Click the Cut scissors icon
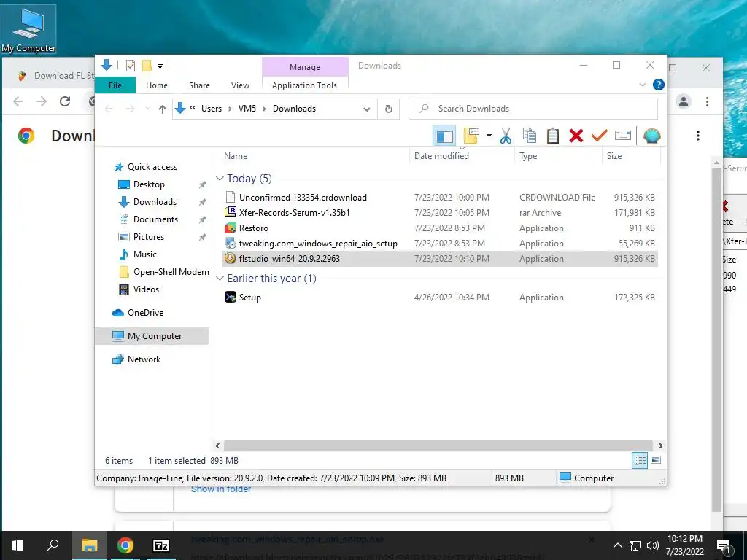 (x=506, y=136)
